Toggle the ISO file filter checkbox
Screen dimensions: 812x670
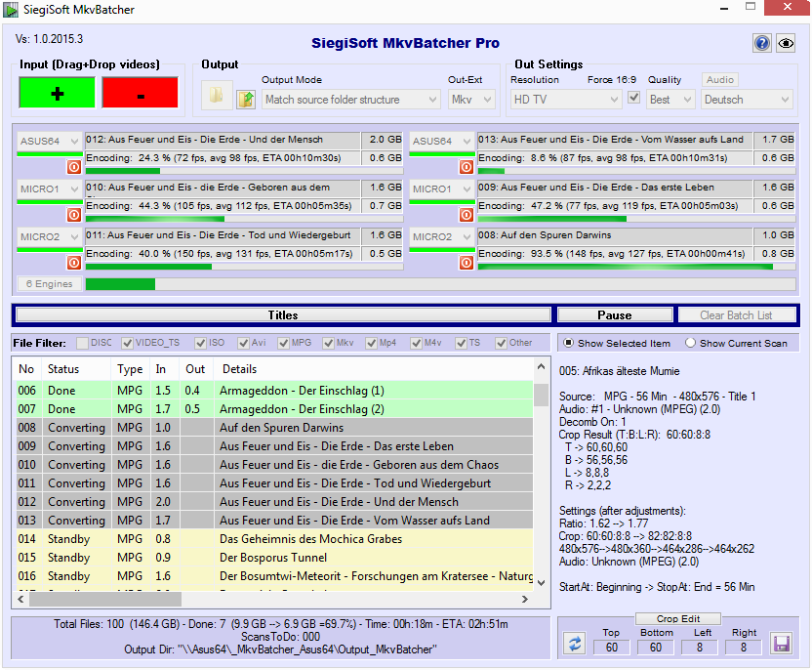click(200, 343)
